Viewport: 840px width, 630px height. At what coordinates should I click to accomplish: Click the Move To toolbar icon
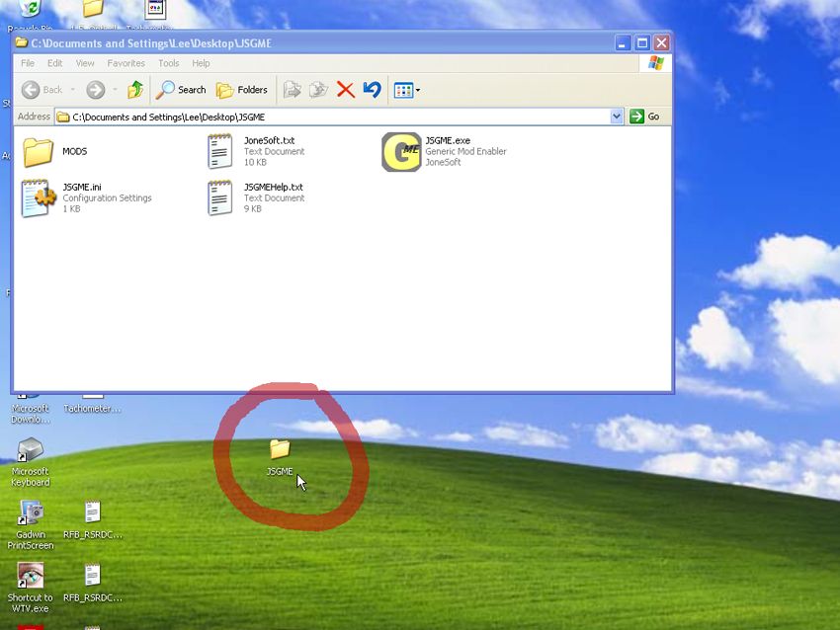tap(292, 90)
